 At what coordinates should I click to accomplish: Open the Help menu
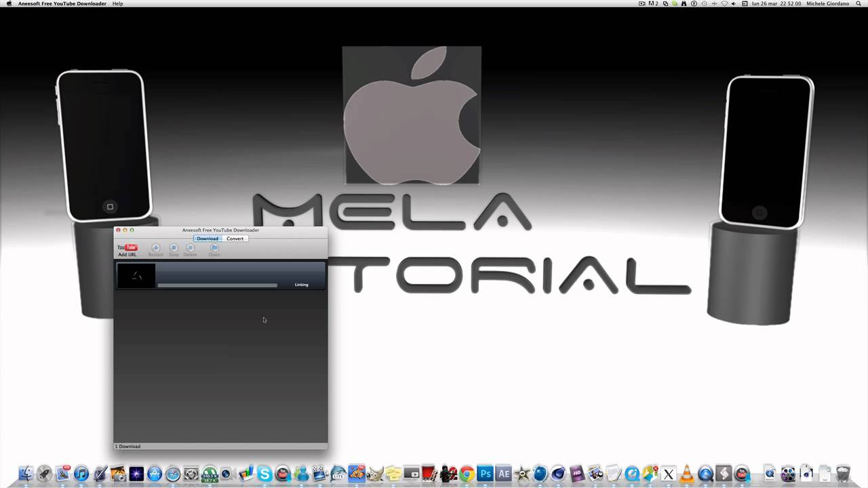coord(117,3)
